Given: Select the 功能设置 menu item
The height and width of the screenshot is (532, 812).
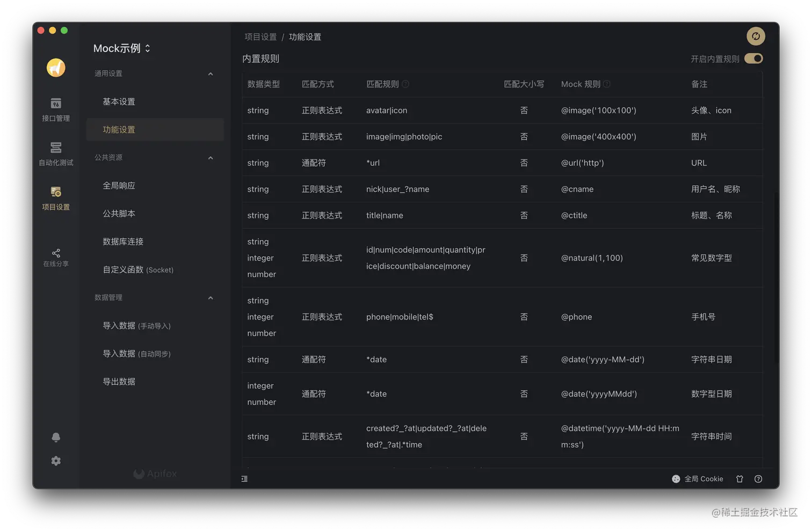Looking at the screenshot, I should pyautogui.click(x=119, y=129).
